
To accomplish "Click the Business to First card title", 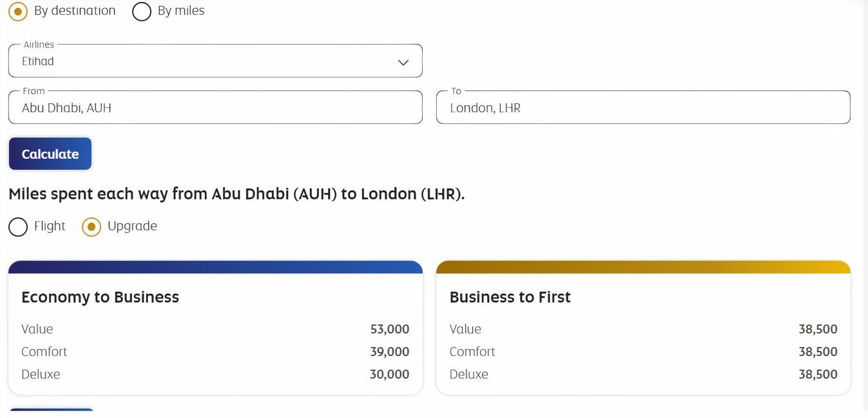I will [510, 297].
